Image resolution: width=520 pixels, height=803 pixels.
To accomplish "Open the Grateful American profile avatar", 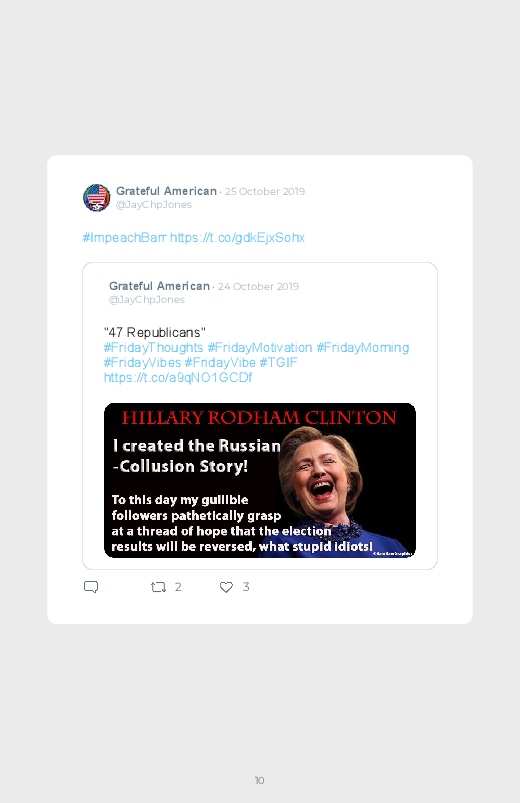I will [96, 198].
